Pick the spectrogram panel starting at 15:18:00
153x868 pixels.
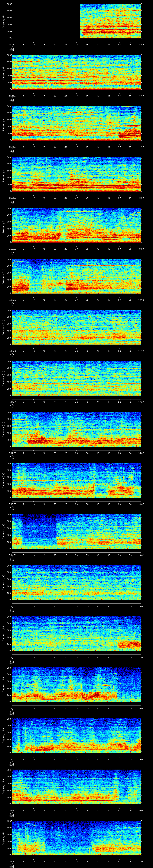coord(77,736)
